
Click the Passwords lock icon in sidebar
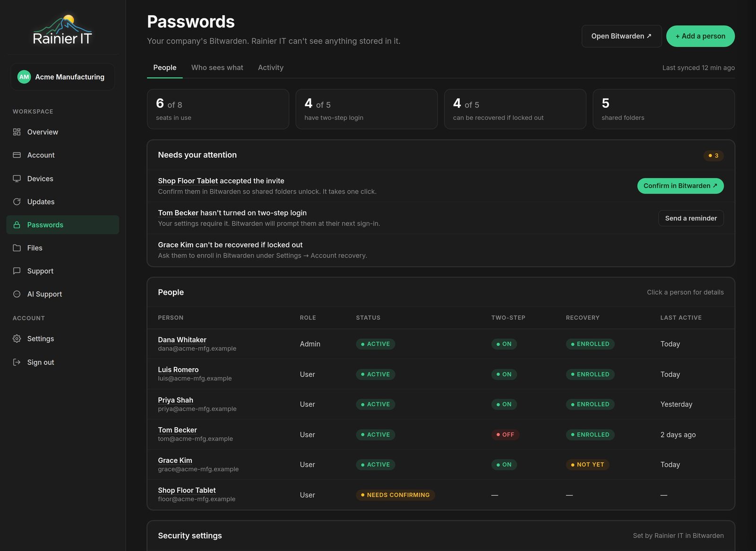point(17,225)
